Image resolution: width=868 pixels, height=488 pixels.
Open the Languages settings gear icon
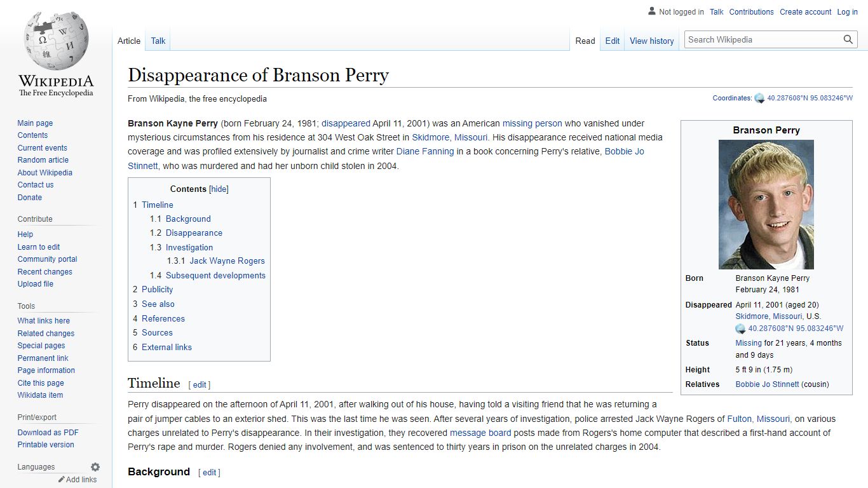click(95, 467)
